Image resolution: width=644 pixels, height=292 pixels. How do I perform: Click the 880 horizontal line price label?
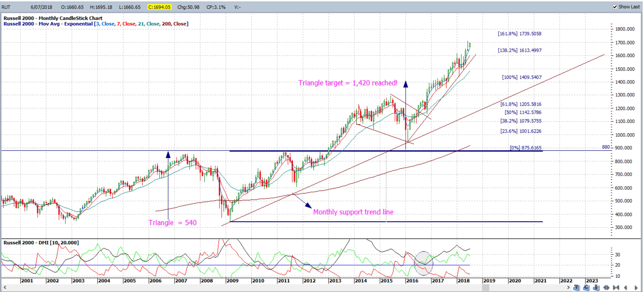tap(606, 147)
